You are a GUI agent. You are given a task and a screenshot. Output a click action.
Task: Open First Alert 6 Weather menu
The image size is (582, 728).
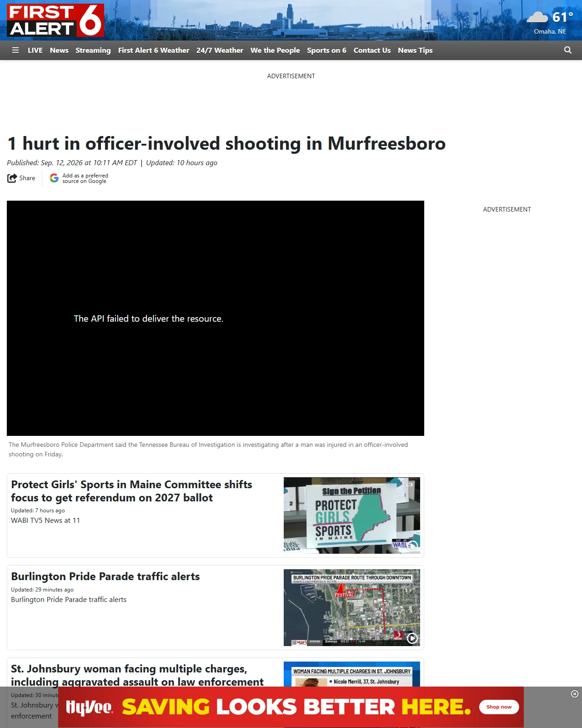click(154, 51)
